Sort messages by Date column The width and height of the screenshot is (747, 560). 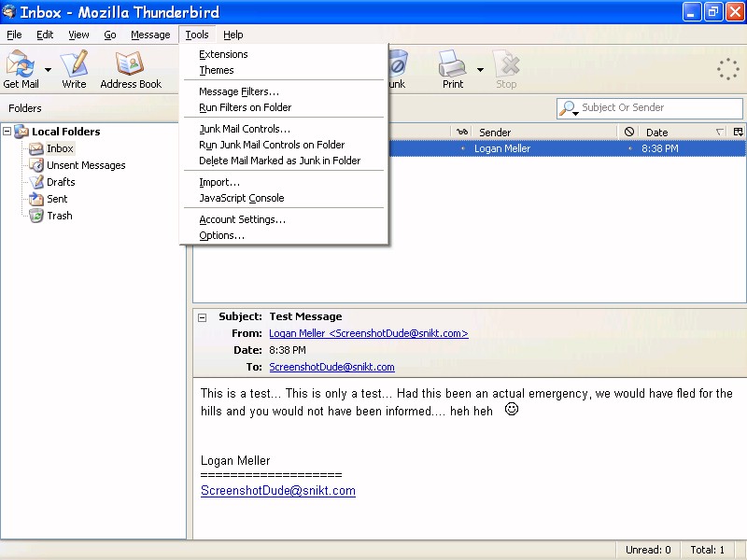click(684, 132)
